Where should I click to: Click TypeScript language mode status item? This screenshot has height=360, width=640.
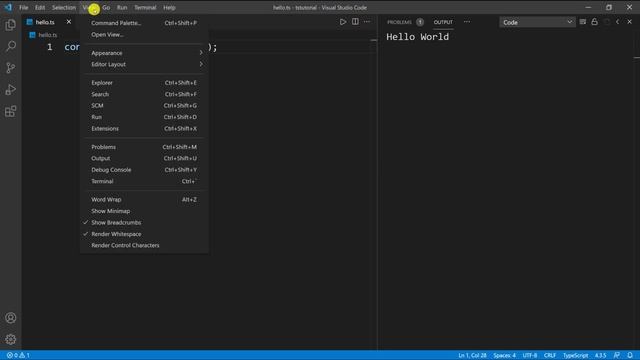coord(576,356)
